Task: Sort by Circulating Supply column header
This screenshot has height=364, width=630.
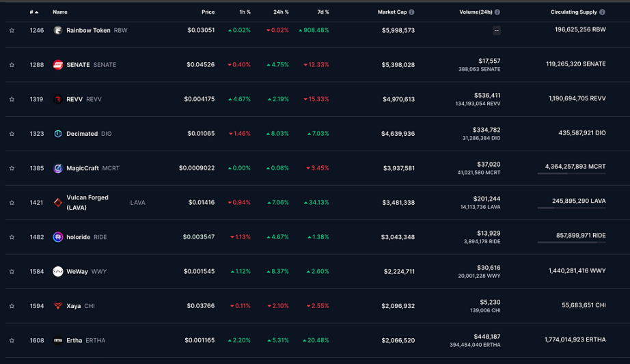Action: pos(573,12)
